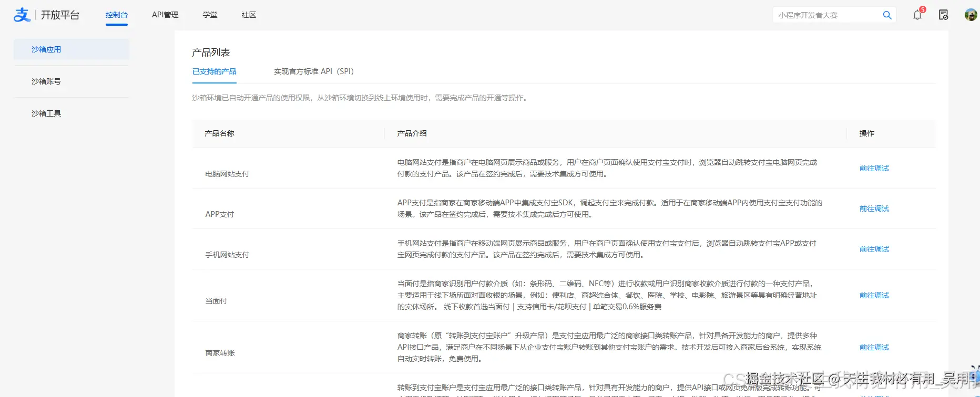Click the 产品介绍 column header
The image size is (980, 397).
(x=412, y=133)
